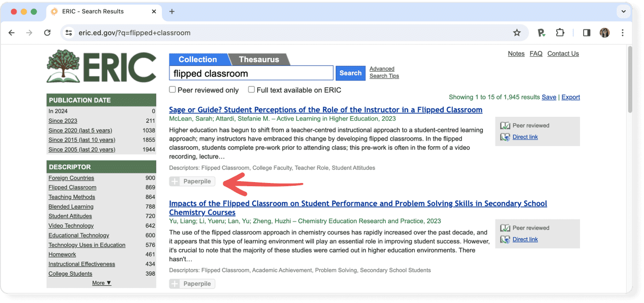Click the bookmark star icon in address bar
This screenshot has height=303, width=644.
click(x=517, y=33)
